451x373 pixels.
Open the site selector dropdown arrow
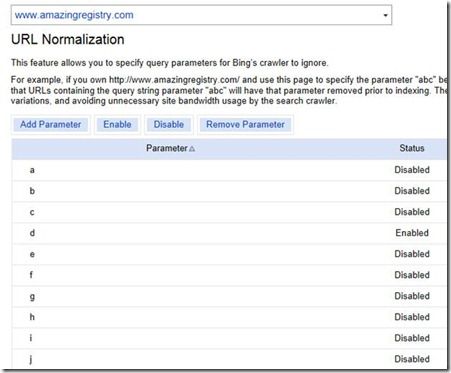click(385, 15)
